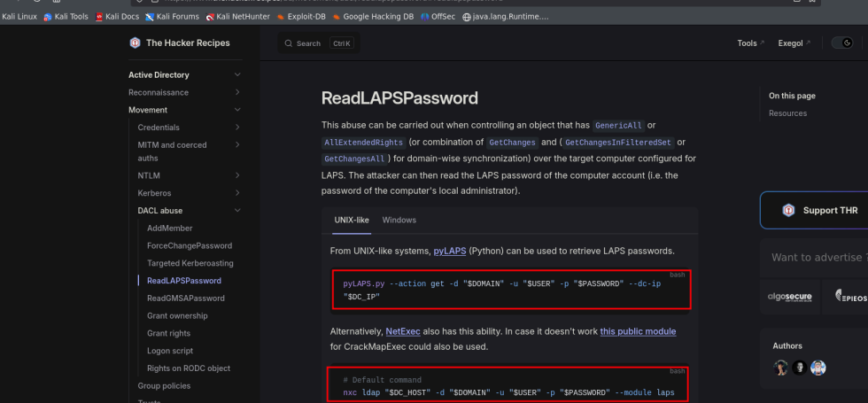Collapse the DACL abuse chevron
Screen dimensions: 868x403
237,211
